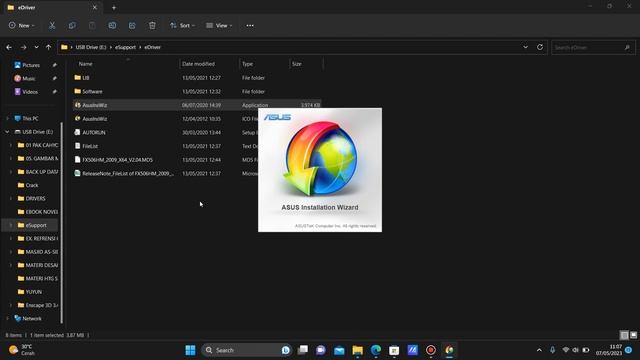
Task: Select the YUYUN folder in sidebar
Action: click(x=33, y=292)
